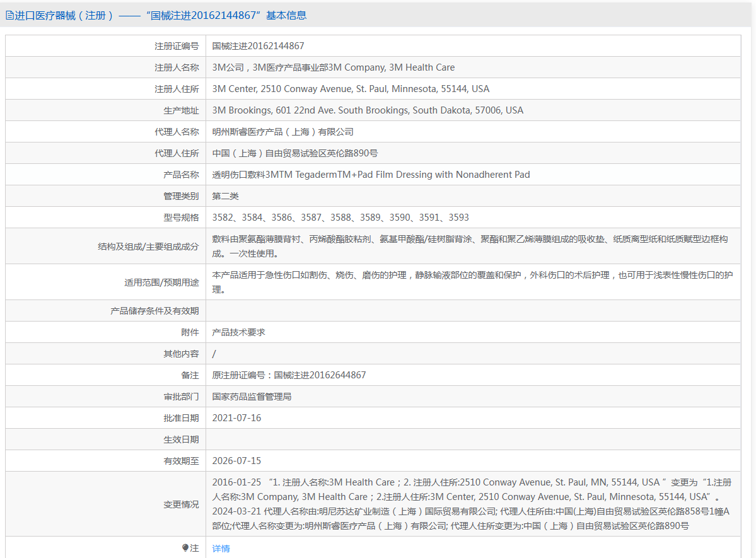Viewport: 756px width, 558px height.
Task: Select agent address 英伦路890号 value cell
Action: click(x=473, y=153)
